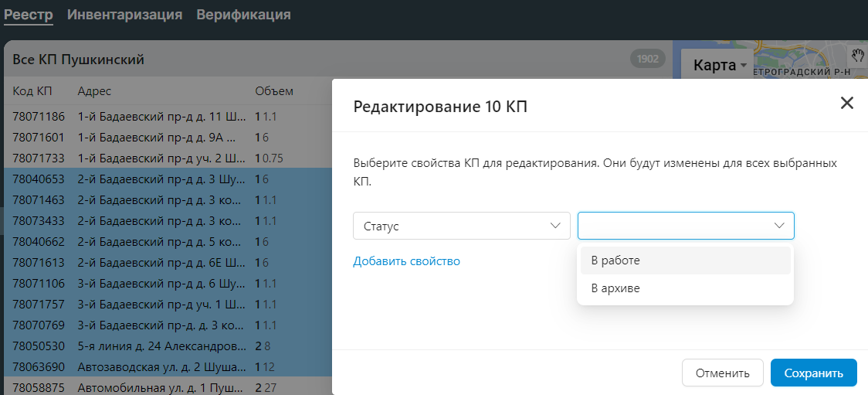This screenshot has height=395, width=868.
Task: Sort by the Код КП column header
Action: tap(32, 91)
